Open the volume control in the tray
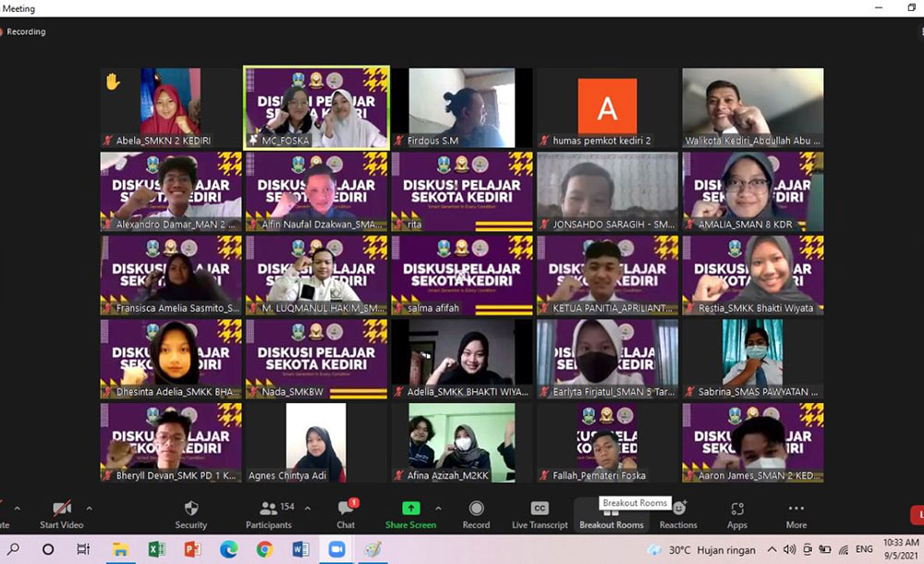 (x=790, y=549)
